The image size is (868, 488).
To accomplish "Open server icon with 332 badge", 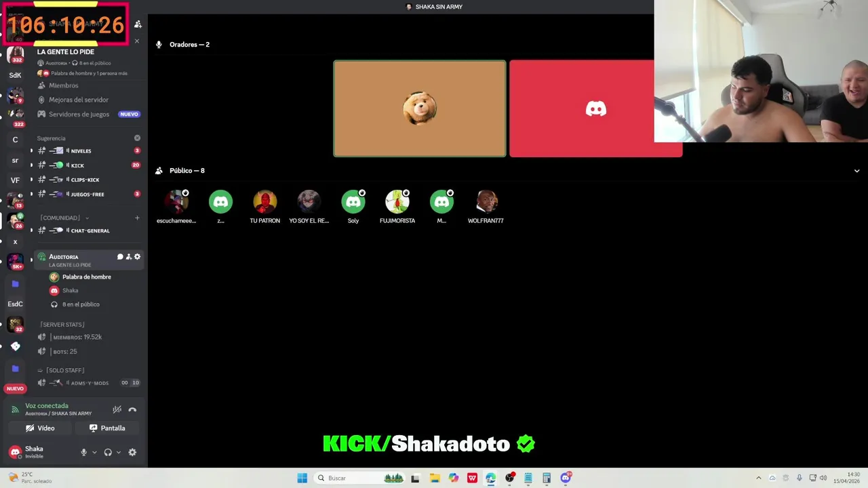I will coord(15,54).
